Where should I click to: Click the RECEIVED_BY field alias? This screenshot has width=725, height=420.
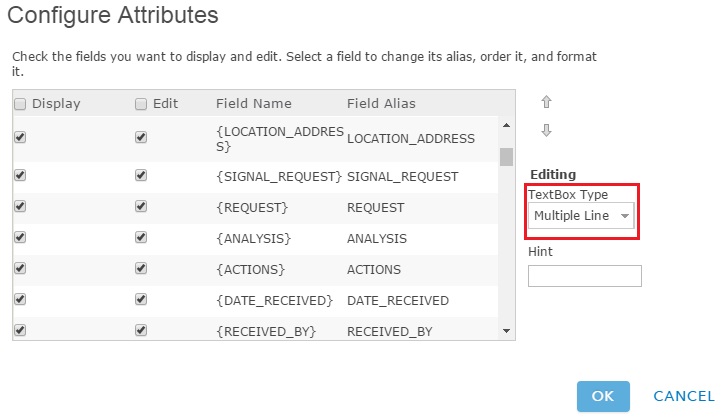(390, 331)
